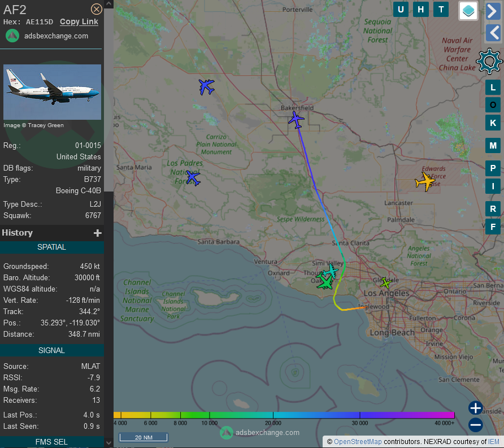
Task: Click the SIGNAL section header
Action: click(x=52, y=350)
